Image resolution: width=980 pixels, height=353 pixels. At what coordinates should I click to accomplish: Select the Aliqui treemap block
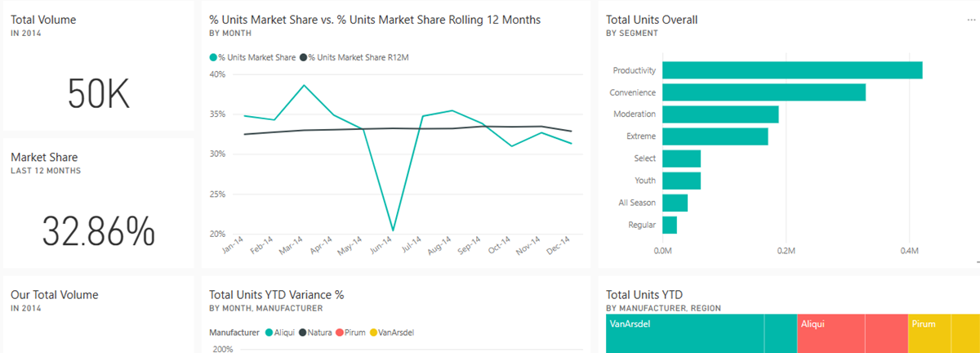pyautogui.click(x=852, y=333)
